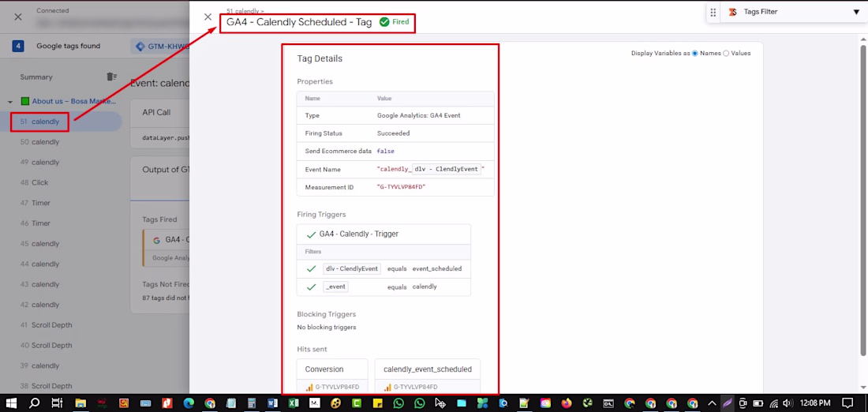Select event 48 Click
Screen dimensions: 868x412
point(34,182)
